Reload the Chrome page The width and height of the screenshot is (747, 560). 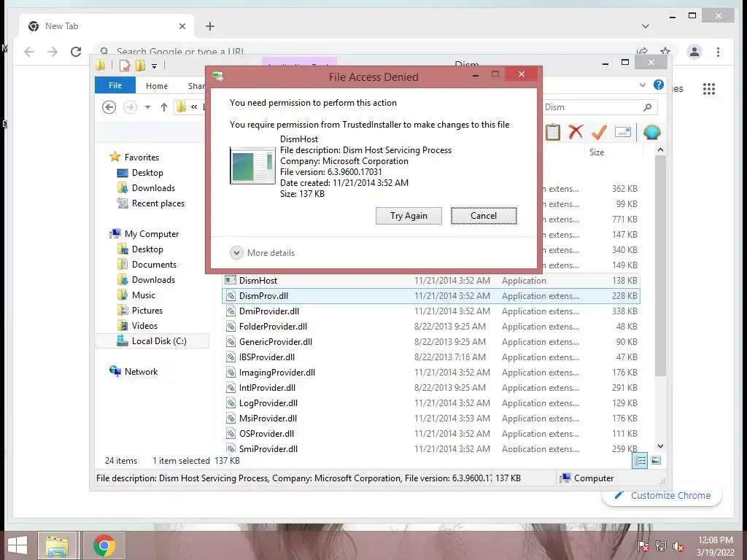76,52
